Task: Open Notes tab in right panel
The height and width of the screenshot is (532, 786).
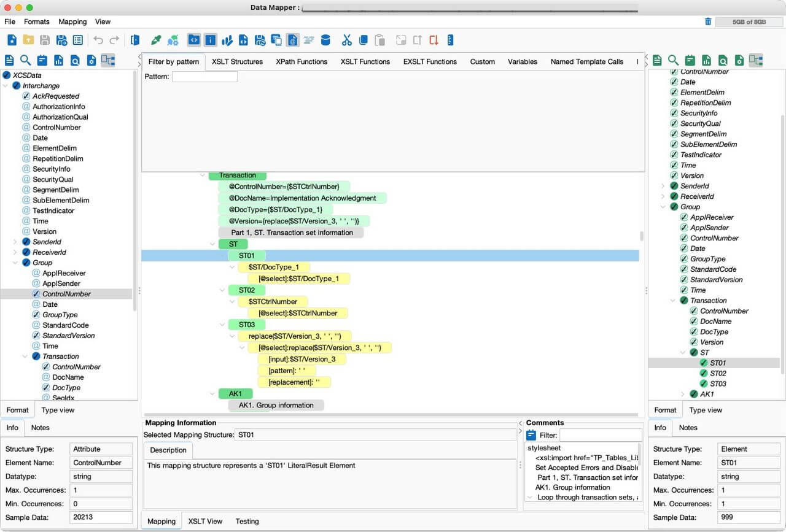Action: (x=688, y=428)
